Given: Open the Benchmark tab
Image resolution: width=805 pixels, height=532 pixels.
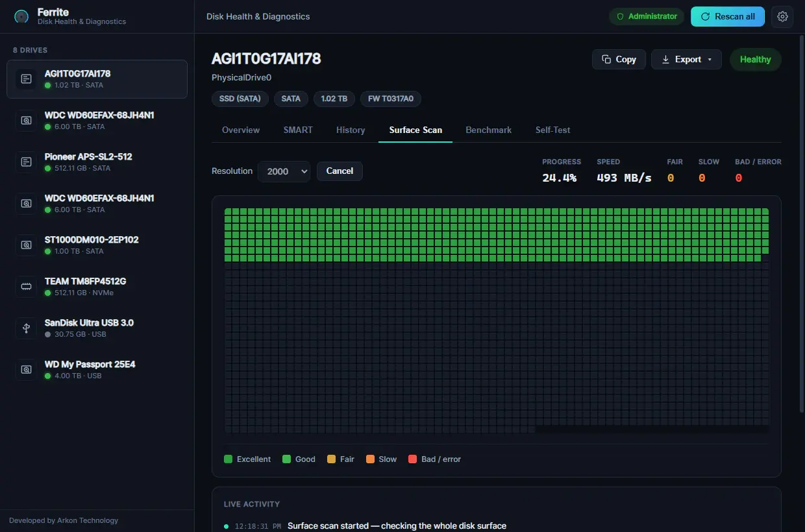Looking at the screenshot, I should tap(489, 130).
